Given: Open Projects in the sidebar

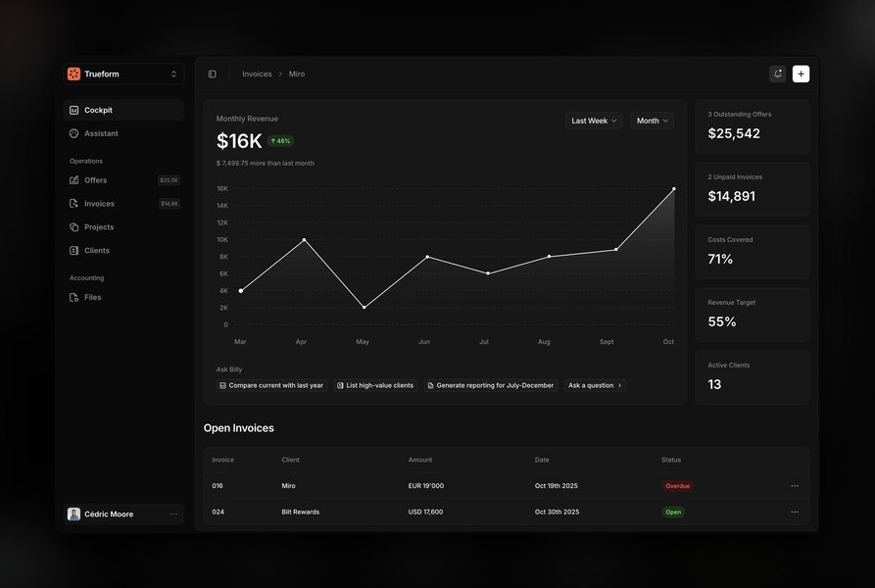Looking at the screenshot, I should 123,227.
